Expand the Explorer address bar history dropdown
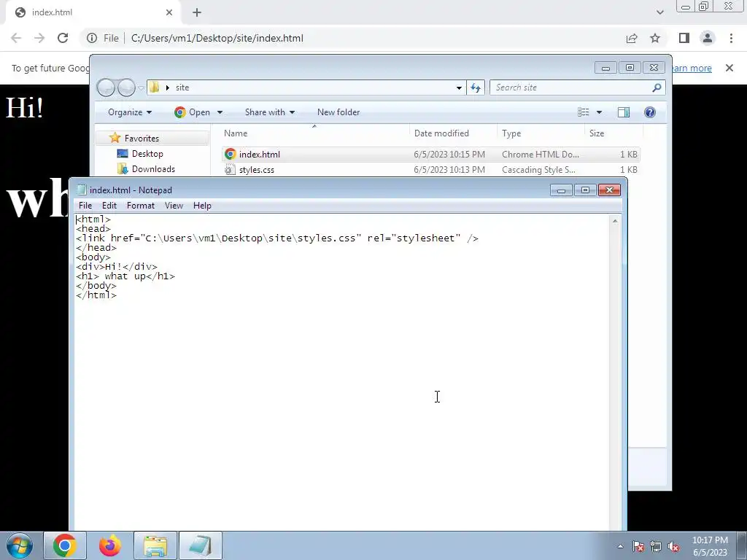This screenshot has width=747, height=560. [x=459, y=87]
